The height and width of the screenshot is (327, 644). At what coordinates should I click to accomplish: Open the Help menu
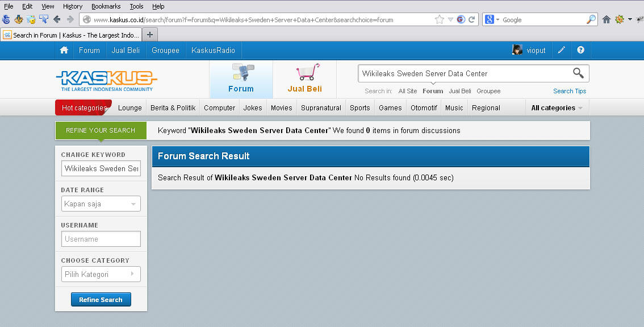click(x=158, y=6)
